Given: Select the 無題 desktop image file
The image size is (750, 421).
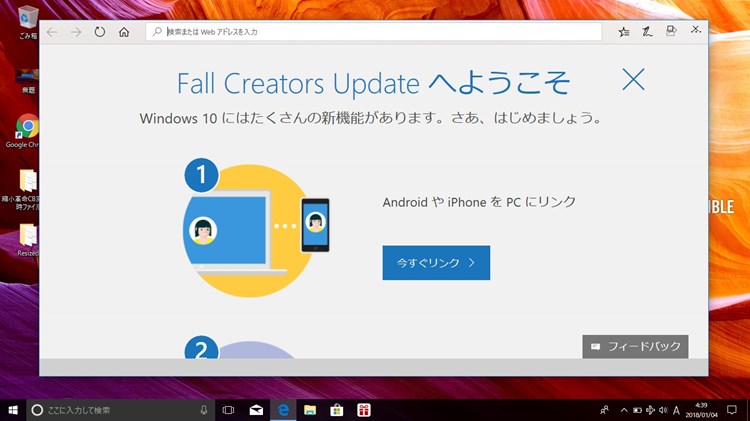Looking at the screenshot, I should pos(28,80).
